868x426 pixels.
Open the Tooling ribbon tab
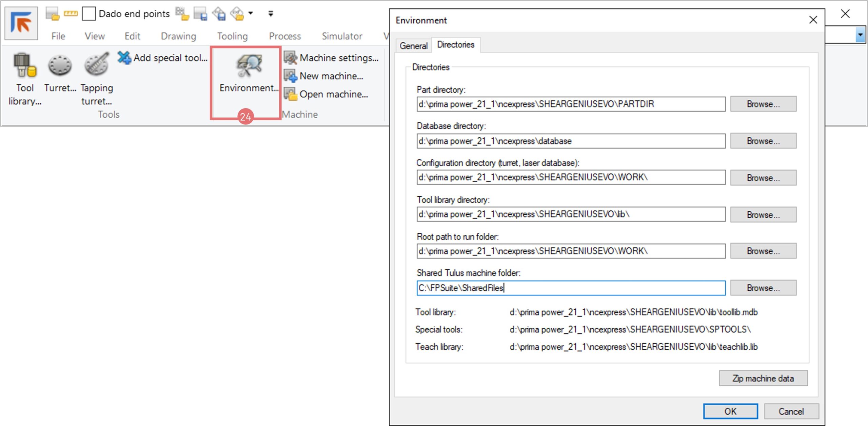(232, 36)
